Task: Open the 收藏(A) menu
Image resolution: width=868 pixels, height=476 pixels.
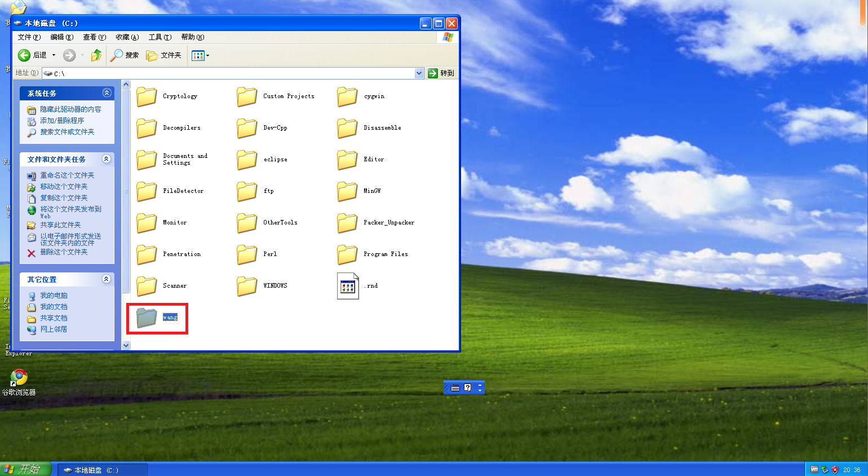Action: [x=127, y=37]
